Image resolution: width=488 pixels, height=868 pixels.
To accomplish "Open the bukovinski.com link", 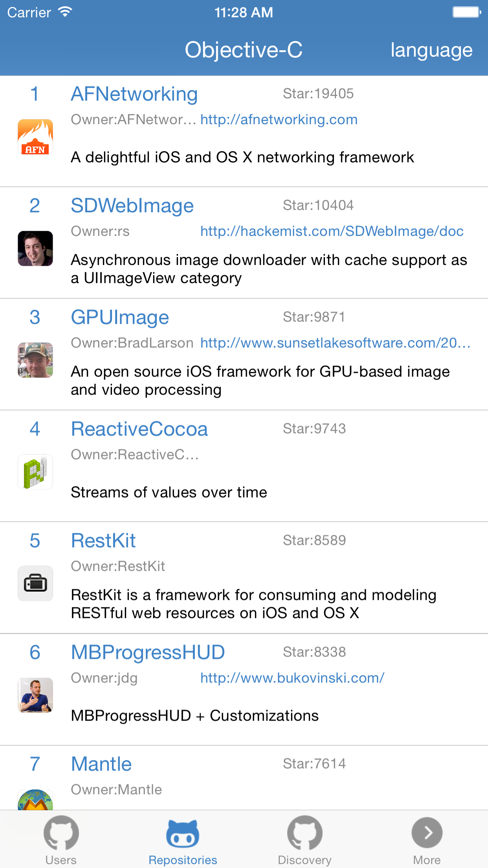I will click(292, 678).
